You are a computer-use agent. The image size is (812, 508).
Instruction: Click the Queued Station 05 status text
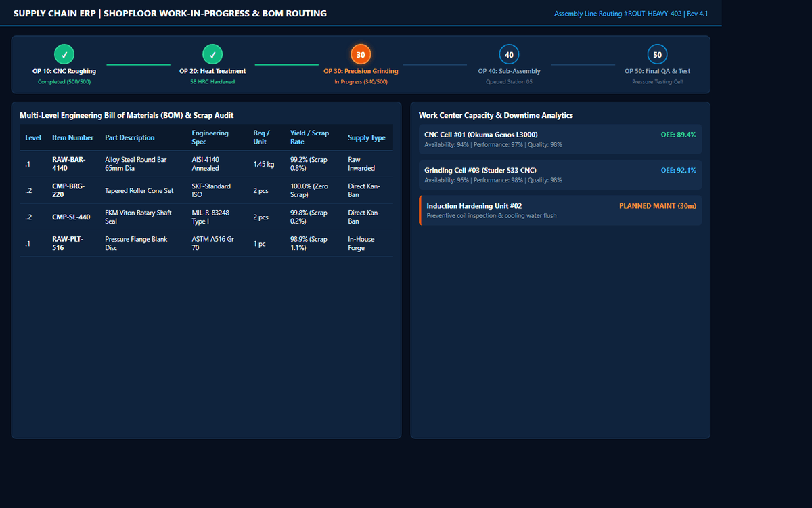509,82
